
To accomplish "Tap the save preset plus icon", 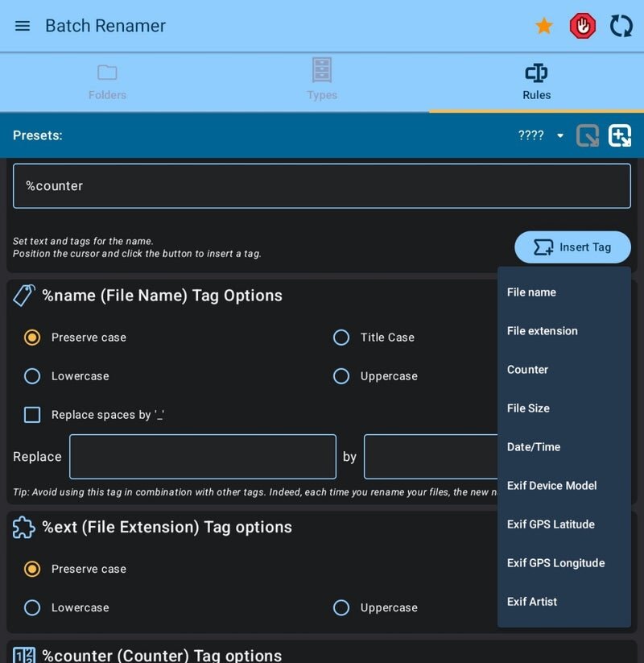I will (620, 135).
